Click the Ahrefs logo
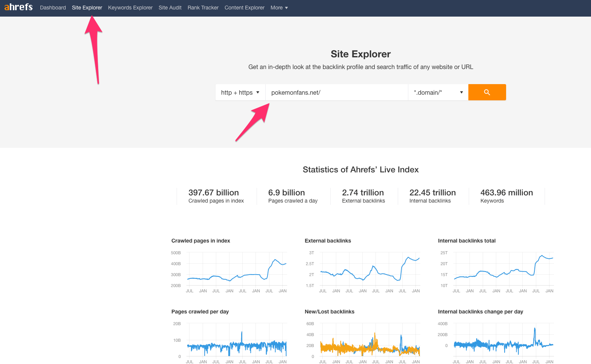The image size is (591, 364). pyautogui.click(x=18, y=7)
